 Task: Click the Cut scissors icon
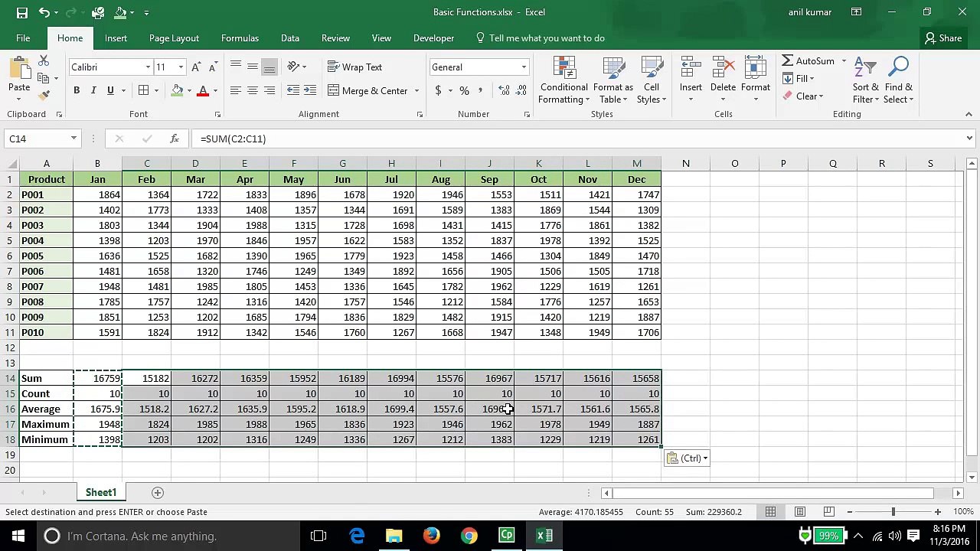(44, 61)
